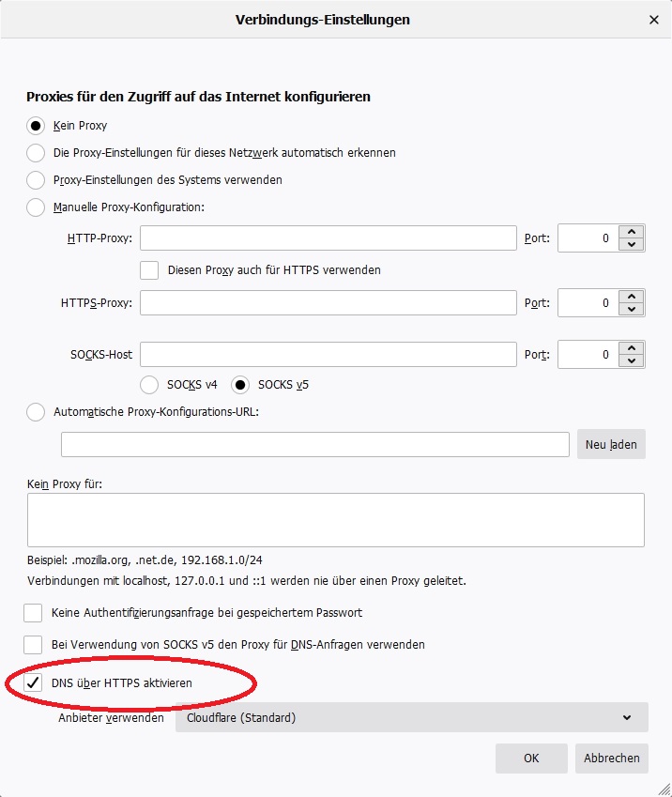The width and height of the screenshot is (672, 797).
Task: Increase the HTTP-Proxy port value
Action: coord(634,232)
